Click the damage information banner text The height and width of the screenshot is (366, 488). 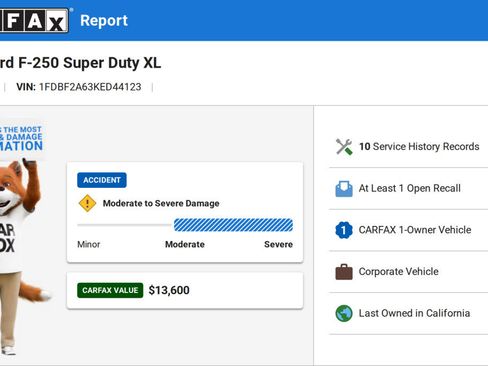(x=21, y=139)
